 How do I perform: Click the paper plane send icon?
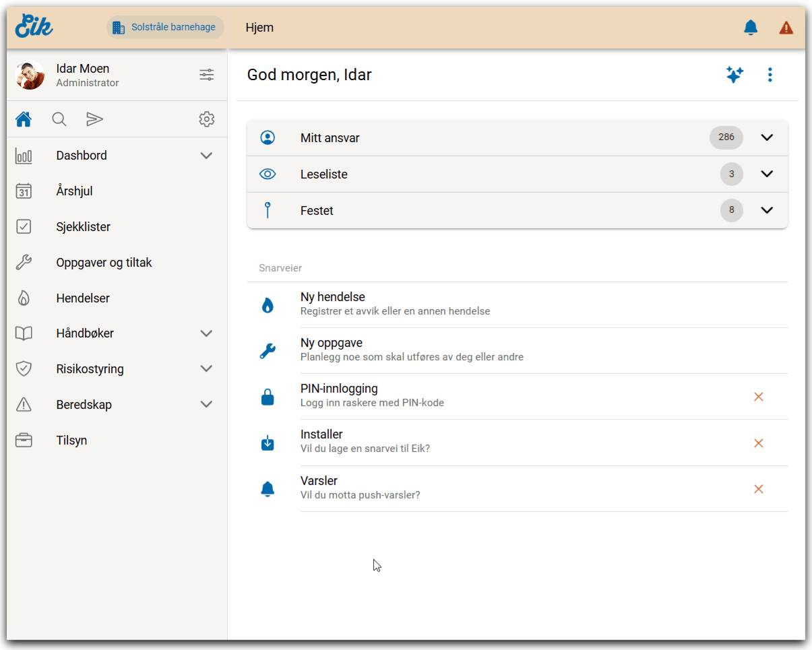[x=94, y=119]
